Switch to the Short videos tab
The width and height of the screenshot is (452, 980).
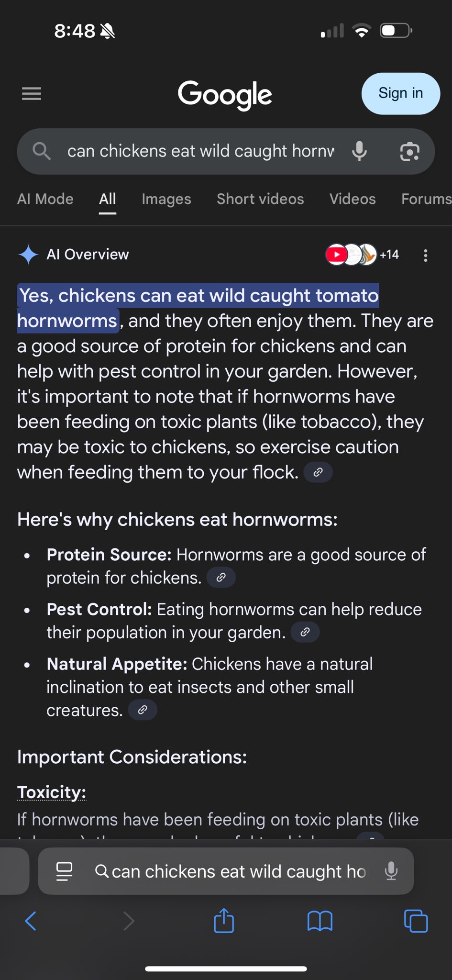(x=260, y=199)
